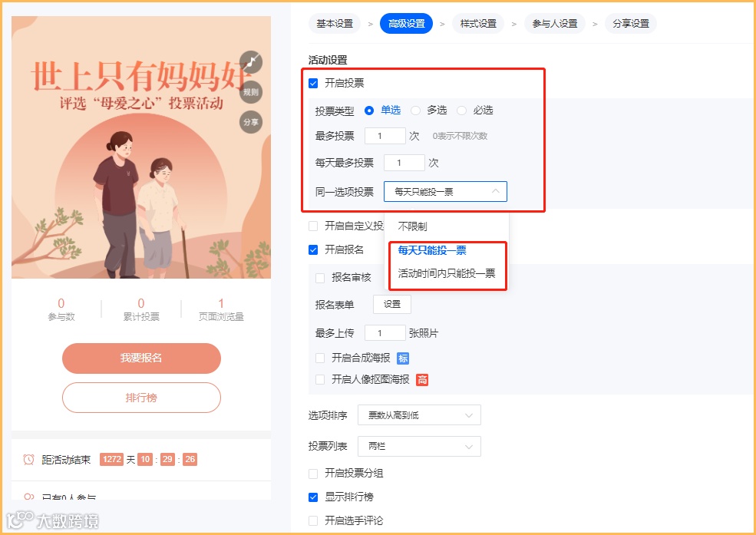Enable the 开启选手评论 checkbox
This screenshot has height=535, width=756.
pyautogui.click(x=313, y=520)
